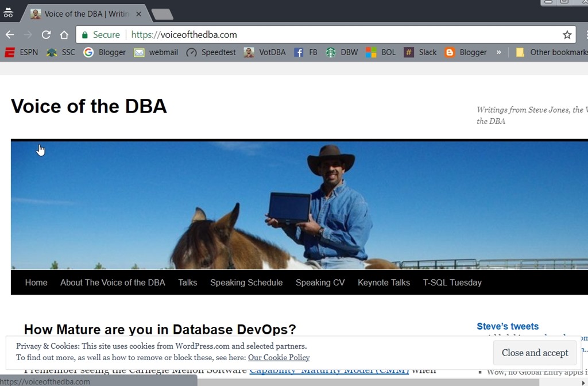588x386 pixels.
Task: Bookmark this page with star icon
Action: tap(567, 35)
